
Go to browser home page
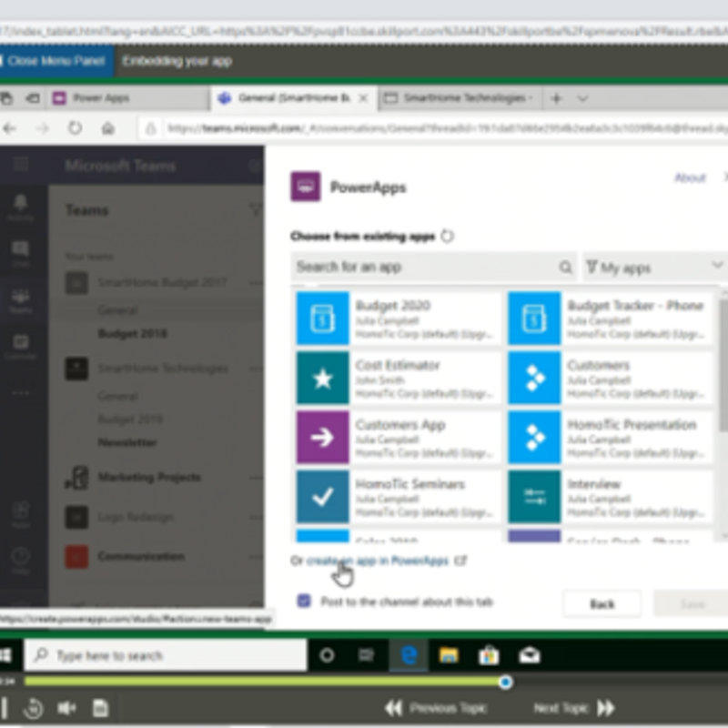point(107,128)
